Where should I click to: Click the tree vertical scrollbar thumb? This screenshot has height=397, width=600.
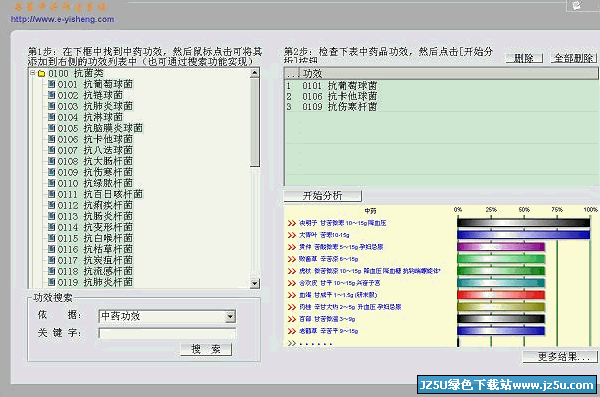click(254, 123)
